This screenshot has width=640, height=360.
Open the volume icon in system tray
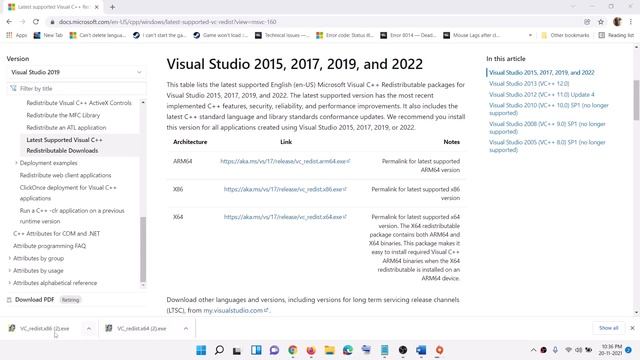(x=578, y=350)
